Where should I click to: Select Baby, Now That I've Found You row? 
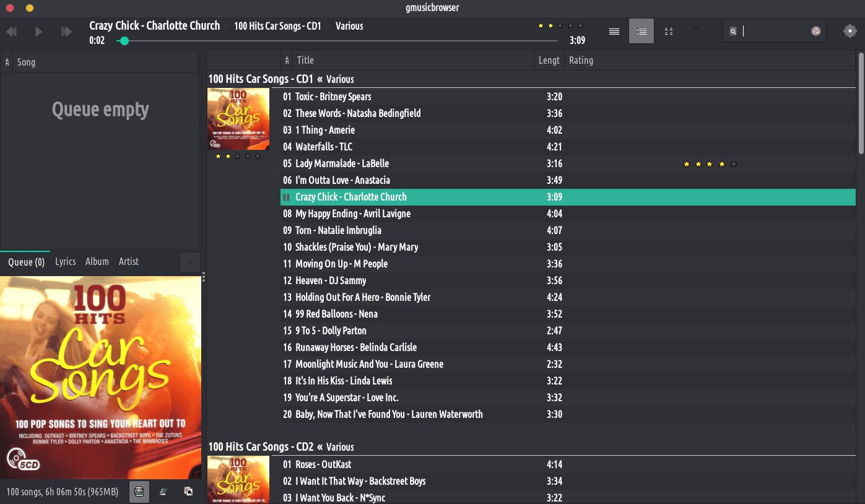[568, 414]
